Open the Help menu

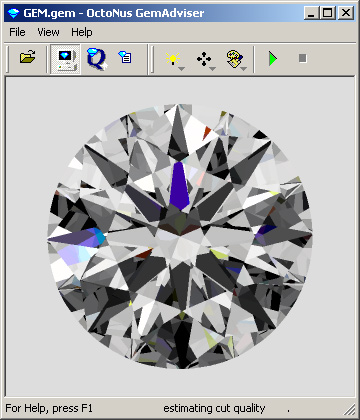tap(82, 32)
